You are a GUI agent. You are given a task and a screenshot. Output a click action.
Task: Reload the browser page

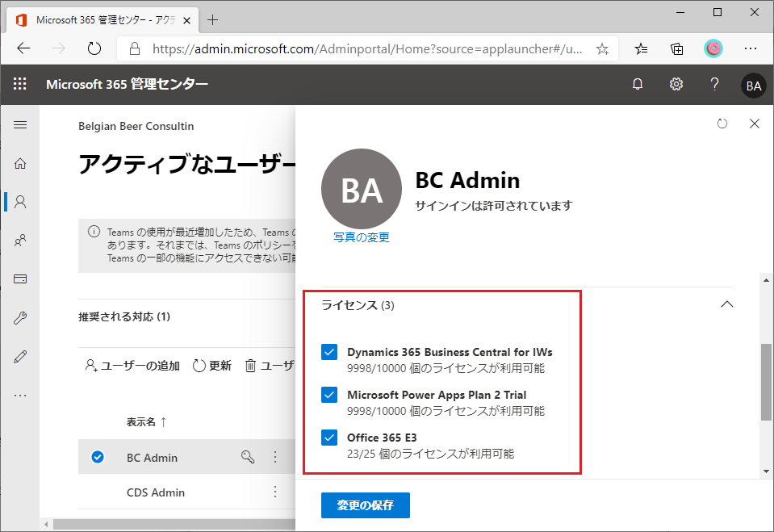coord(94,48)
